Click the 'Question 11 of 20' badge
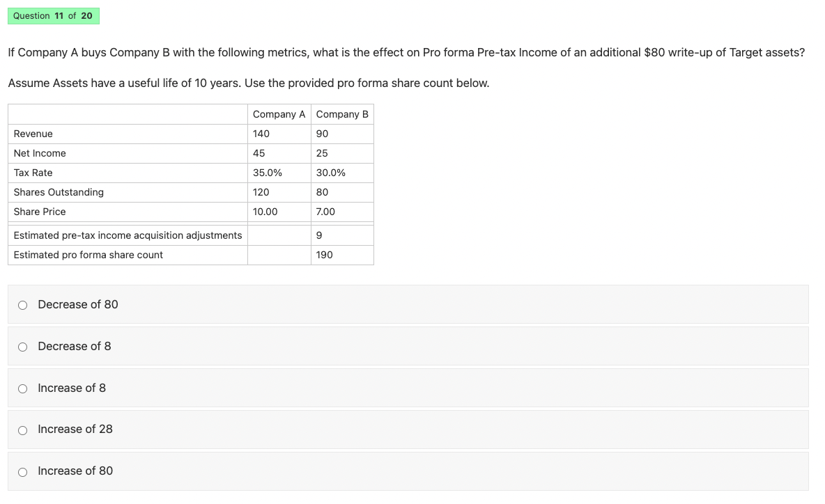 coord(53,16)
